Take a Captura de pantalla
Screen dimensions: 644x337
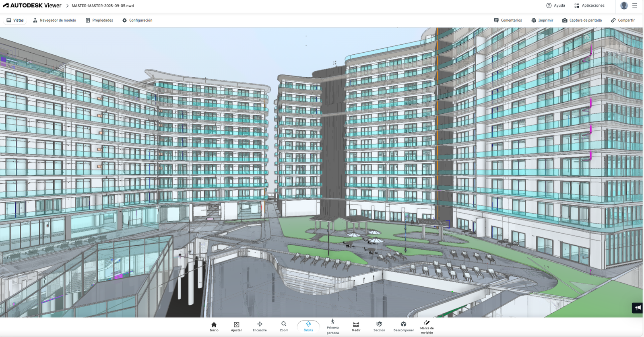pyautogui.click(x=582, y=20)
